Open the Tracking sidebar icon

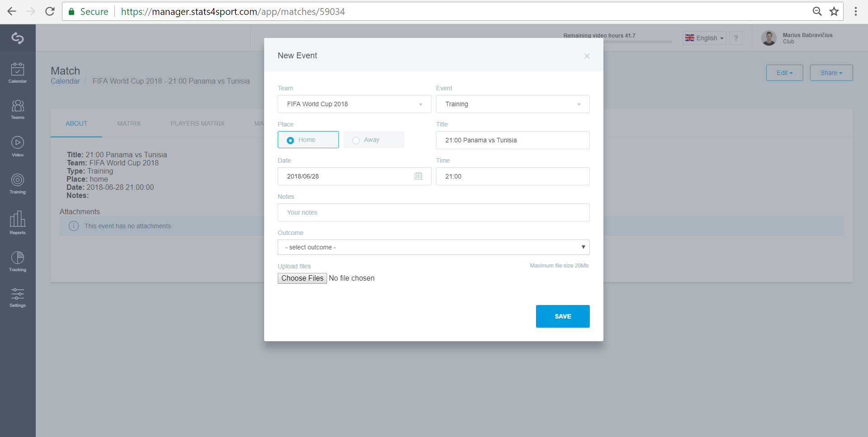pos(18,261)
